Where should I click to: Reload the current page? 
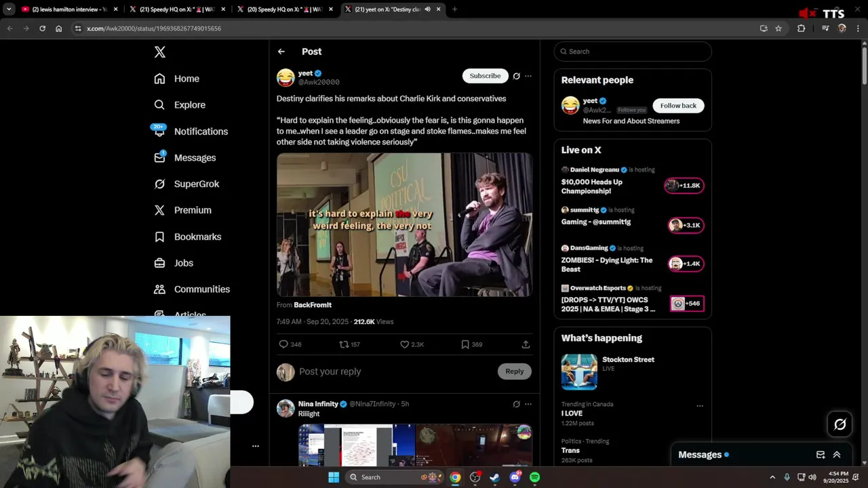[42, 28]
